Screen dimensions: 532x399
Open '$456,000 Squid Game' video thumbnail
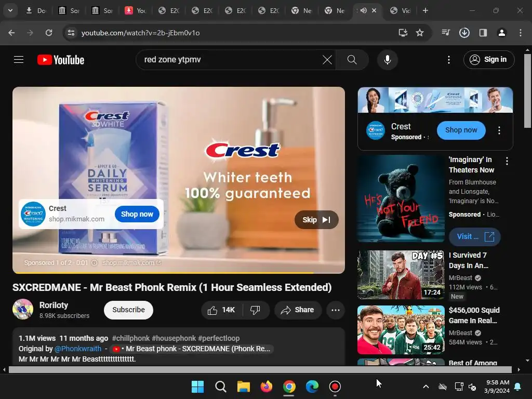click(x=401, y=330)
